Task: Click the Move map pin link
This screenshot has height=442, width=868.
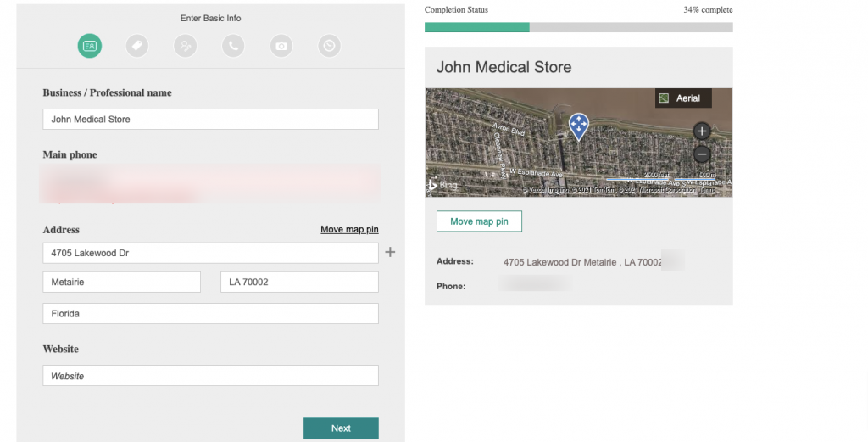Action: point(349,229)
